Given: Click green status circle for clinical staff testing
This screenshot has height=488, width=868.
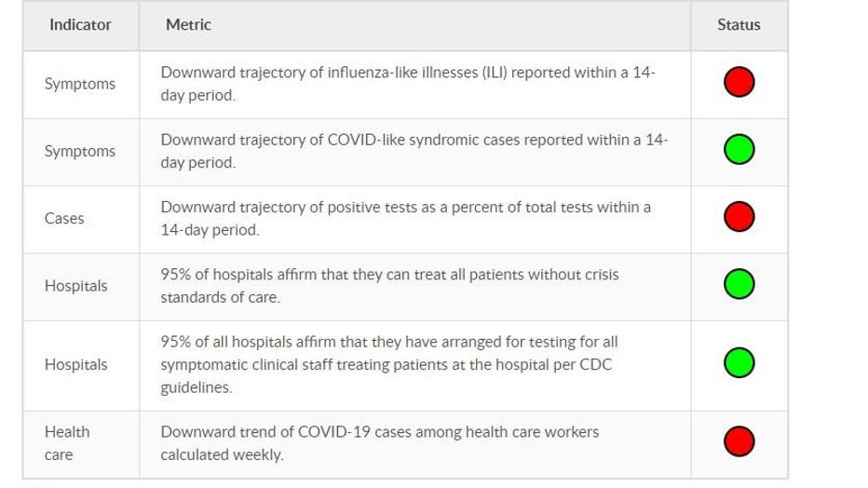Looking at the screenshot, I should [x=739, y=362].
